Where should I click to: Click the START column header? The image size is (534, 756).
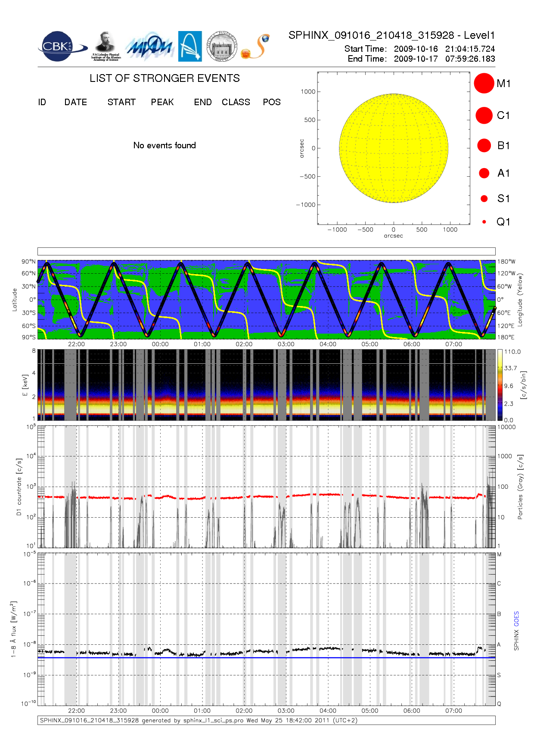[x=121, y=102]
